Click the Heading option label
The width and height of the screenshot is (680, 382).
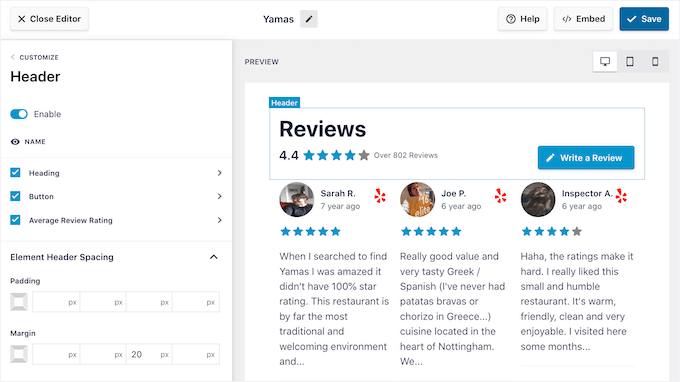click(44, 173)
